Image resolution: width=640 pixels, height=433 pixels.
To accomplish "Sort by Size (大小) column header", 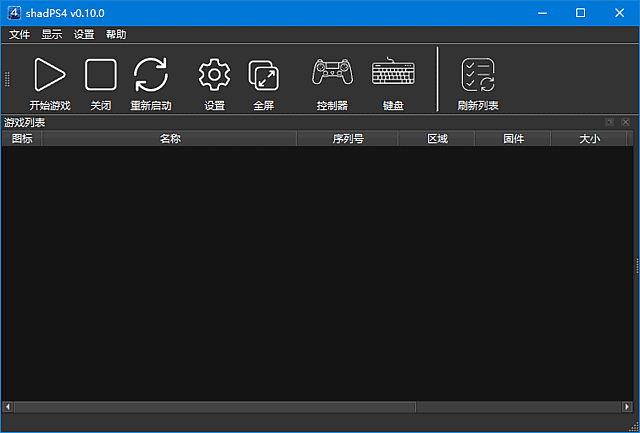I will 589,139.
